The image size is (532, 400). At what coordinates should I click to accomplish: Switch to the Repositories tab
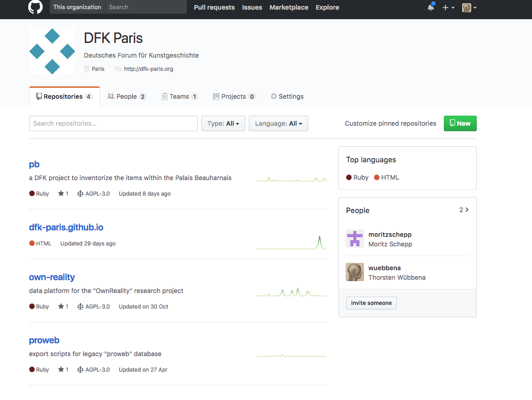click(64, 96)
